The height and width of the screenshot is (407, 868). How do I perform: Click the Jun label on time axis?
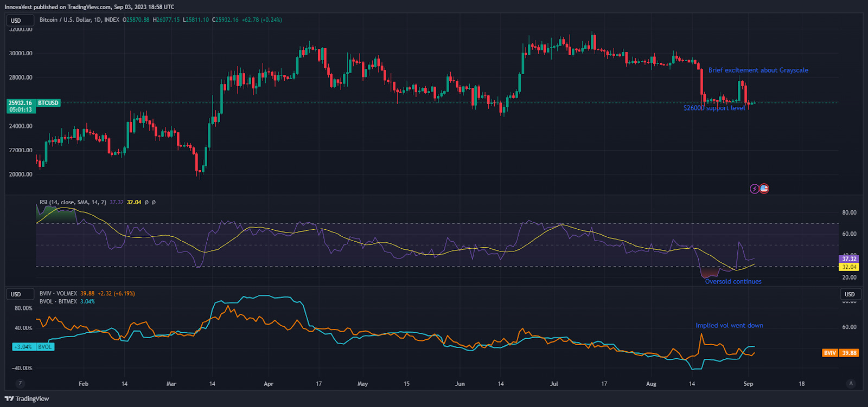(459, 384)
